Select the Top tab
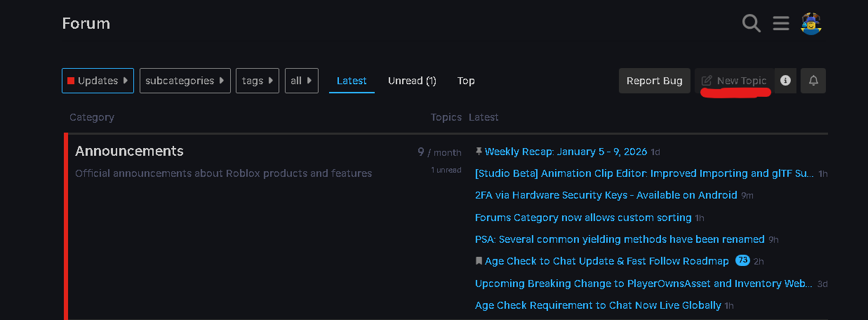 coord(466,81)
